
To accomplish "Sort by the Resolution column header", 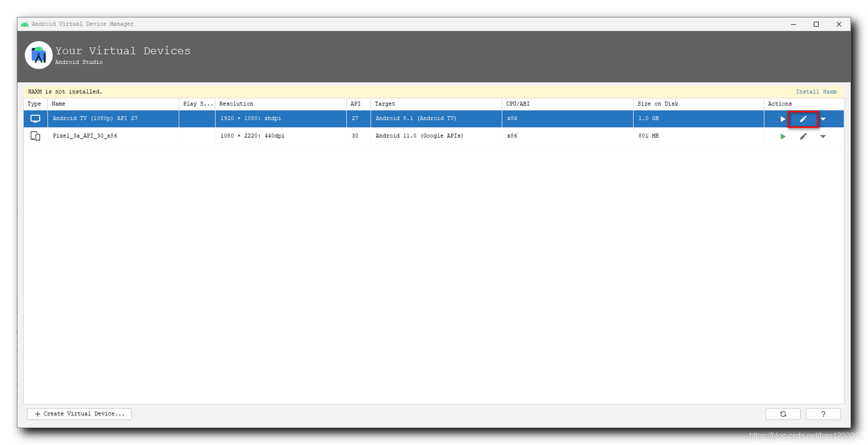I will point(281,104).
